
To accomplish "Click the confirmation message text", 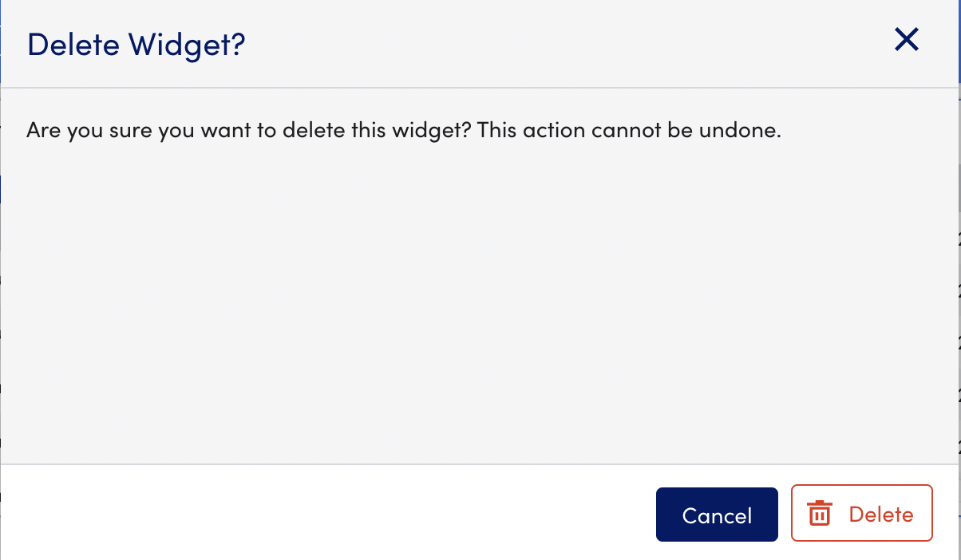I will [403, 130].
